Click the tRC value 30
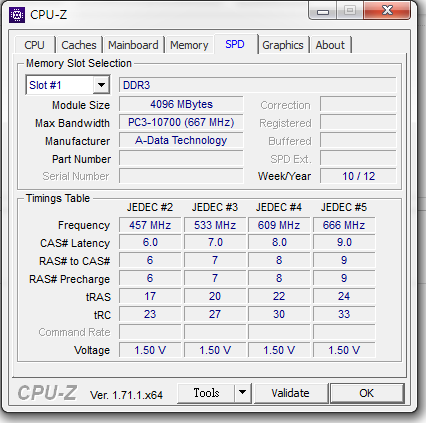 point(279,314)
